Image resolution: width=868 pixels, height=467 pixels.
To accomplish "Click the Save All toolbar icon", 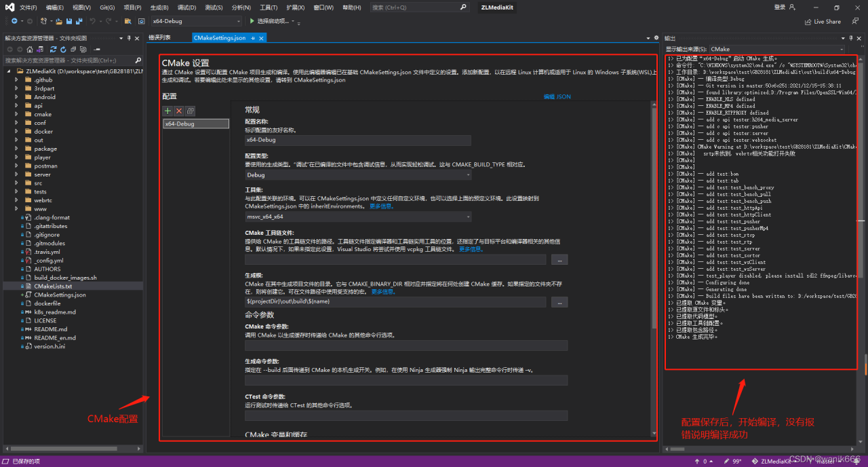I will click(79, 21).
